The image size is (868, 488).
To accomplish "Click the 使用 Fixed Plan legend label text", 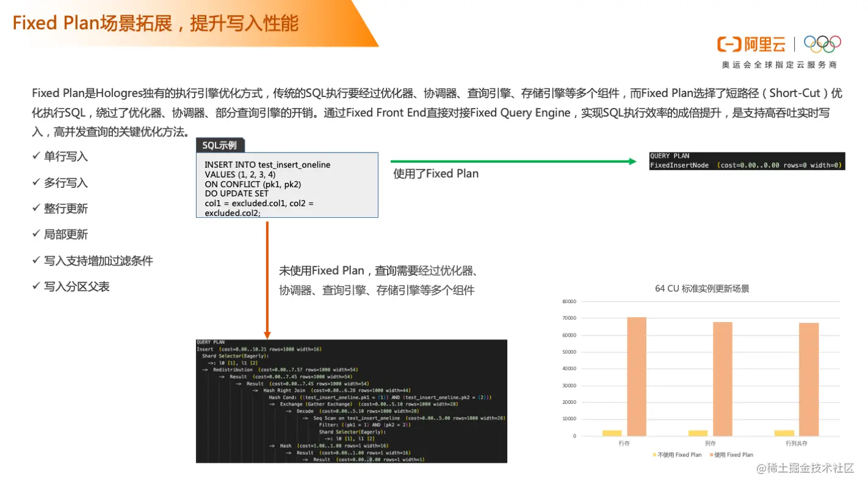I will pyautogui.click(x=734, y=454).
